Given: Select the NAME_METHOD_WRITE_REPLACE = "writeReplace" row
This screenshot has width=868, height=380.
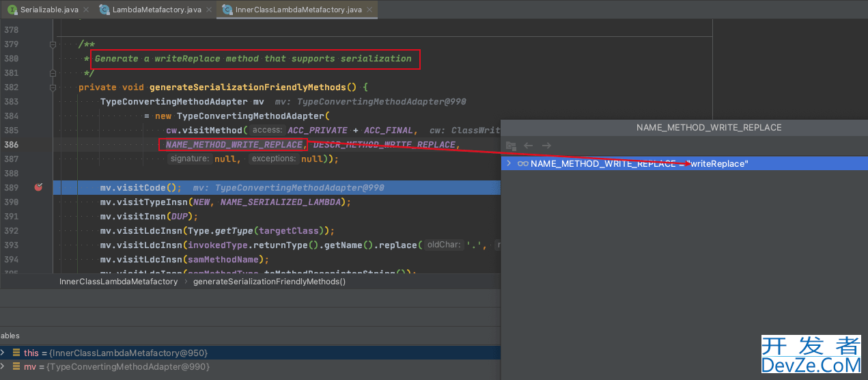Looking at the screenshot, I should click(x=684, y=163).
